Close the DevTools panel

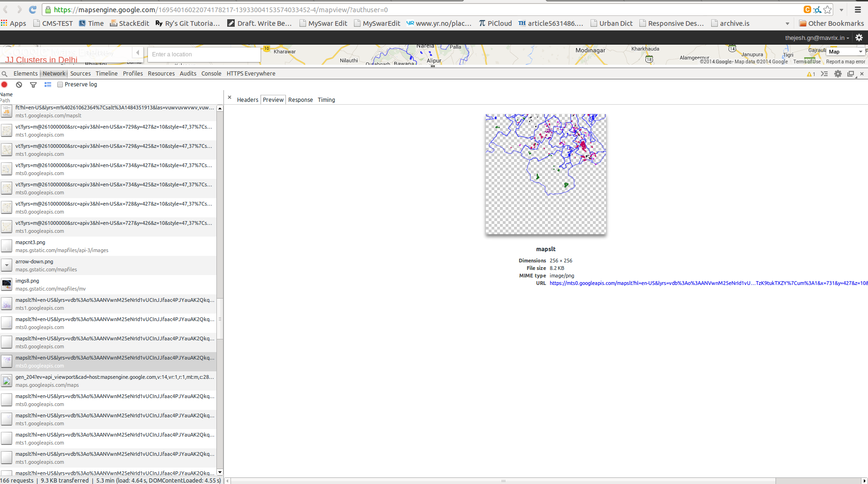862,74
